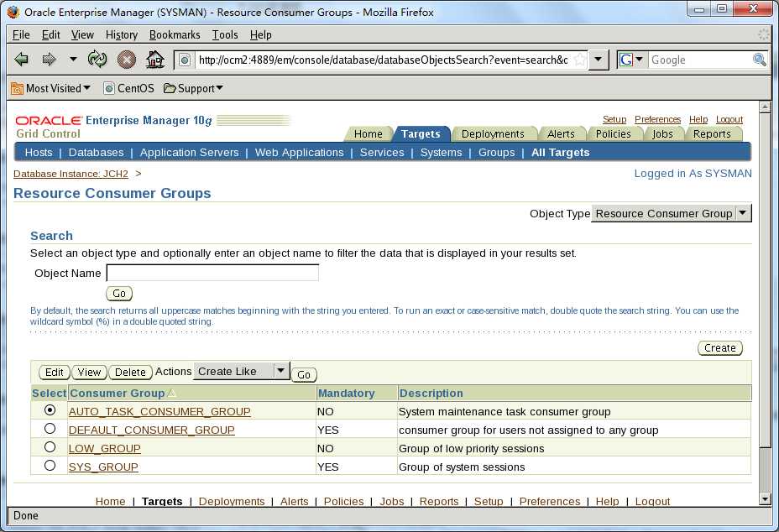Switch to the Policies tab
The height and width of the screenshot is (532, 779).
tap(613, 133)
